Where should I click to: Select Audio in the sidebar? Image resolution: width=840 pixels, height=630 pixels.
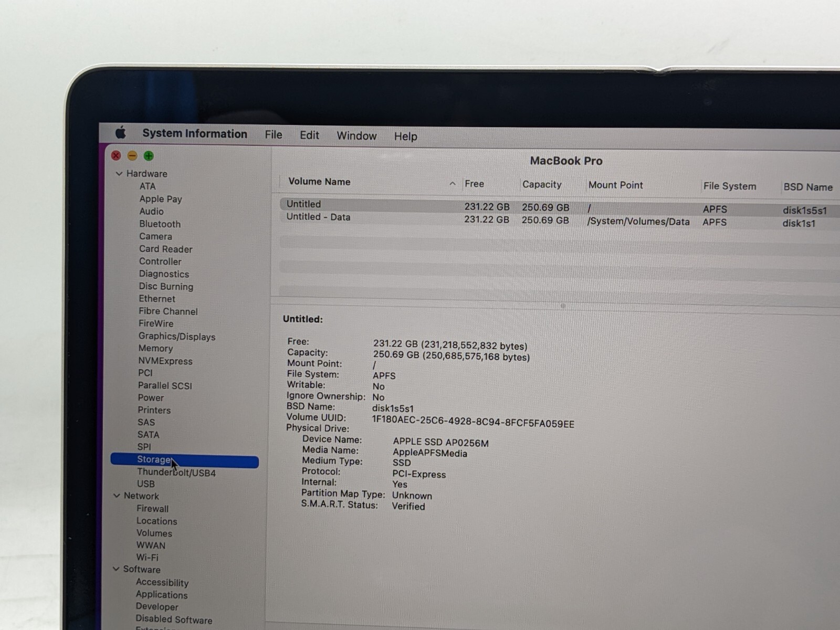tap(151, 212)
